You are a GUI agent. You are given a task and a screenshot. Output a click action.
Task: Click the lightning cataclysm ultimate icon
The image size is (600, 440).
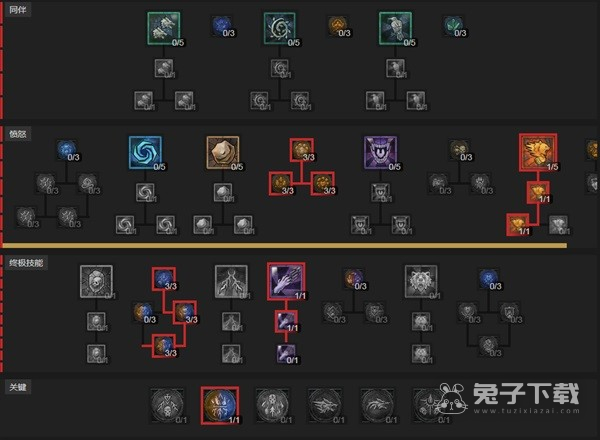[231, 282]
